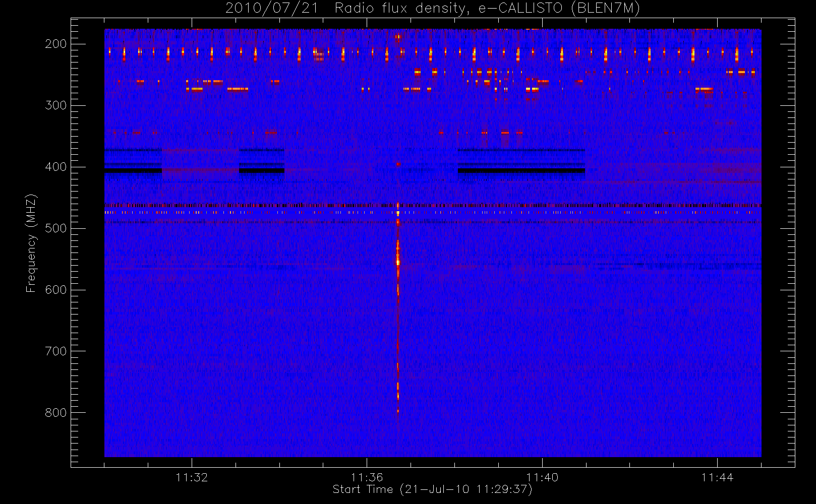
Task: Click the 800 frequency tick label
Action: point(56,413)
